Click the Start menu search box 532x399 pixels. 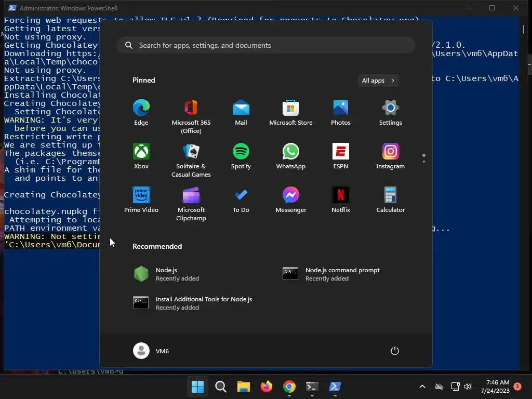pos(266,46)
